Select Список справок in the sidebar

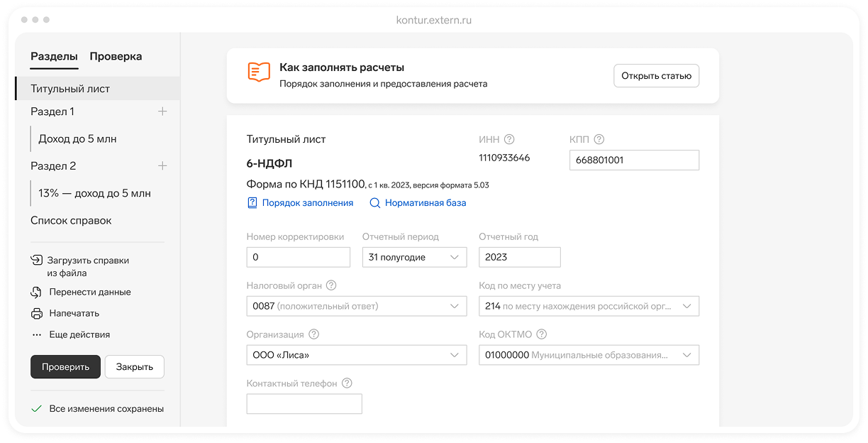click(x=71, y=221)
